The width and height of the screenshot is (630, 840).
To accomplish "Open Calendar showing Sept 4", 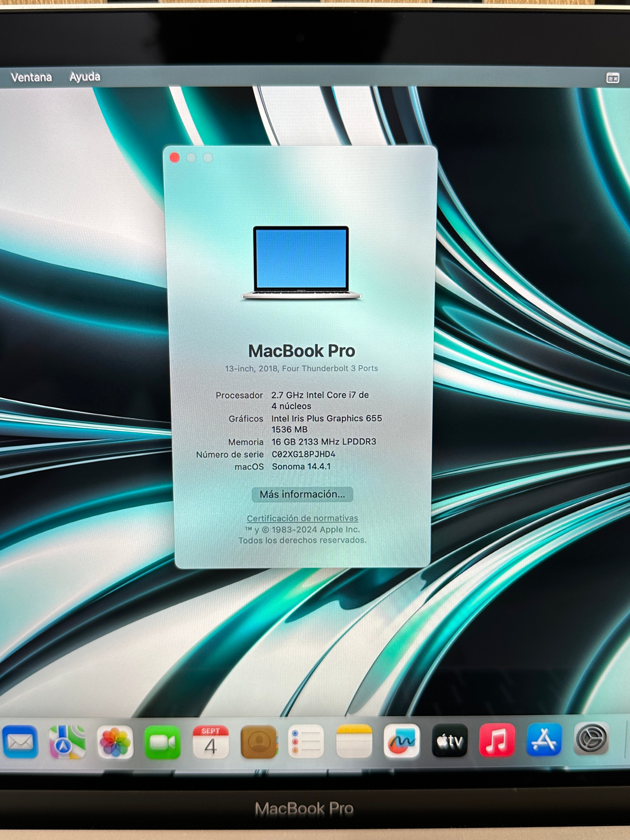I will pyautogui.click(x=211, y=742).
